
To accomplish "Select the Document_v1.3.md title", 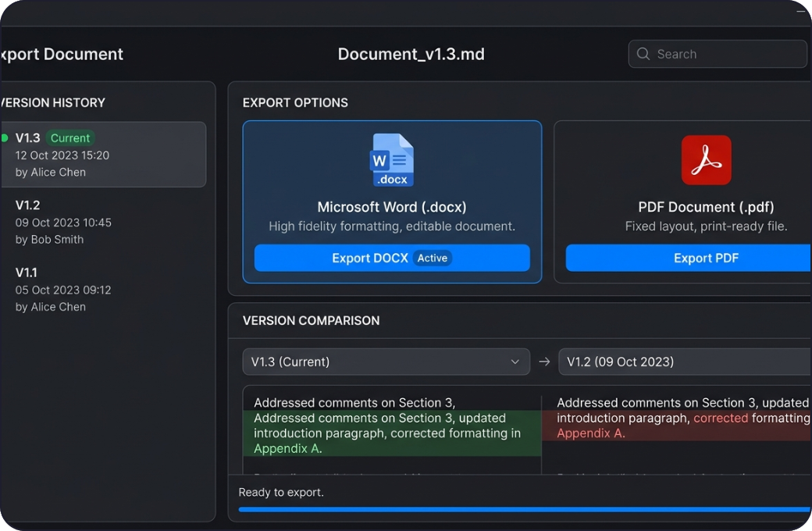I will (411, 54).
